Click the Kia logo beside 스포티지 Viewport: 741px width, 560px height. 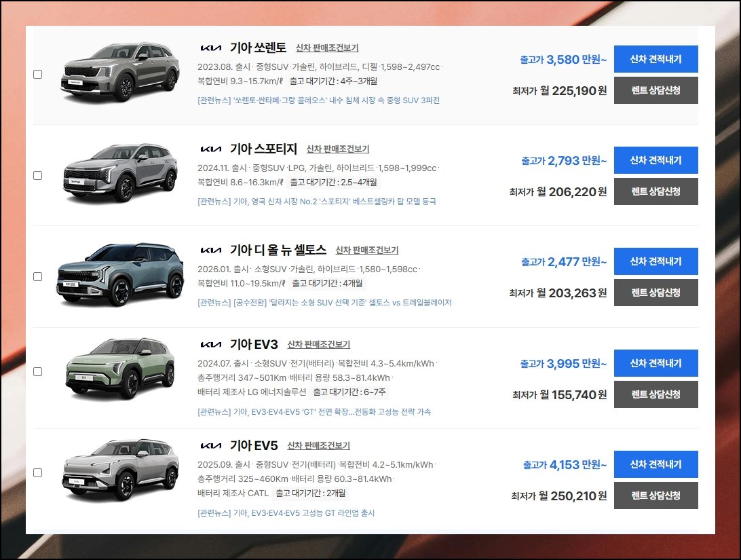click(x=211, y=149)
